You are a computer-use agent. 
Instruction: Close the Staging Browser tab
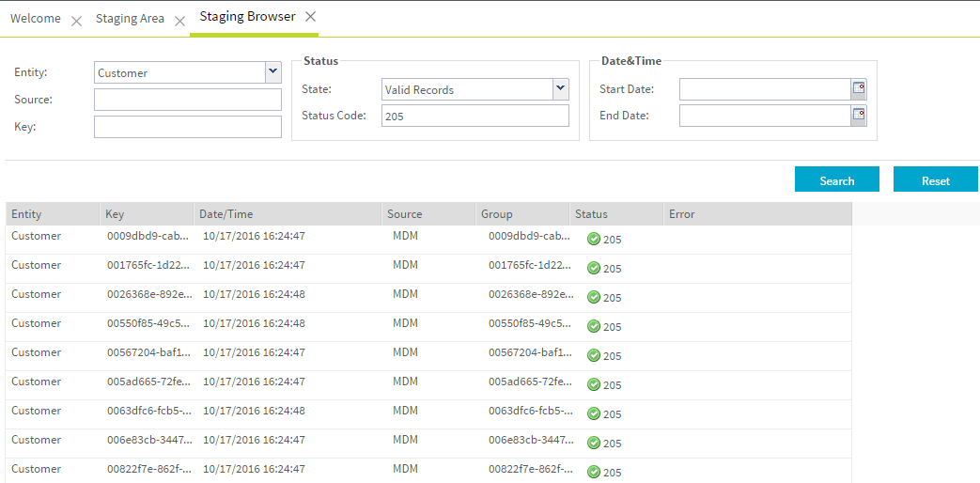pos(311,17)
